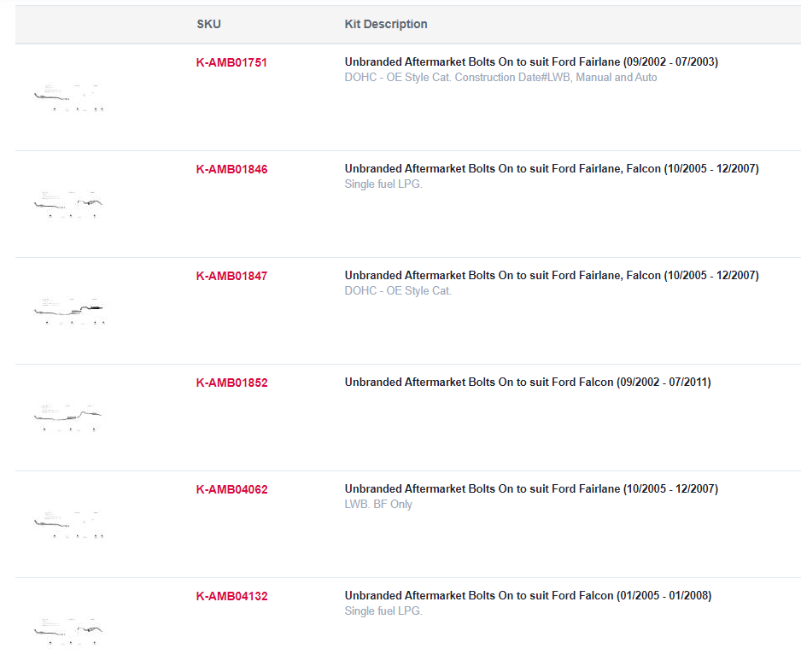Click SKU link K-AMB04132
This screenshot has width=801, height=672.
(232, 596)
